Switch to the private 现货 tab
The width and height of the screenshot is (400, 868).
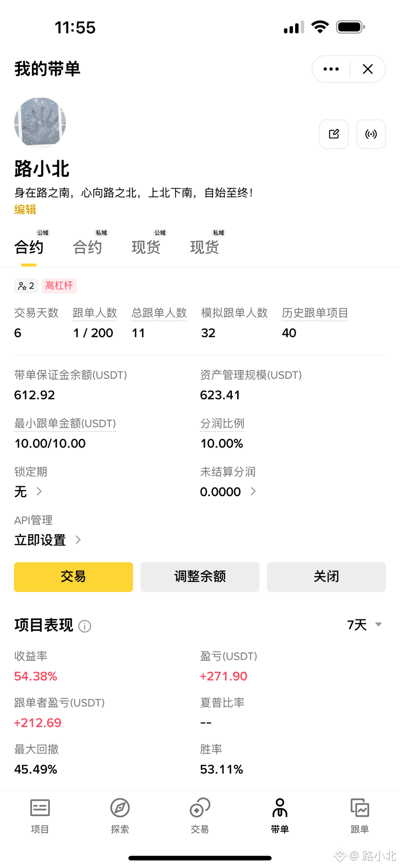coord(204,247)
